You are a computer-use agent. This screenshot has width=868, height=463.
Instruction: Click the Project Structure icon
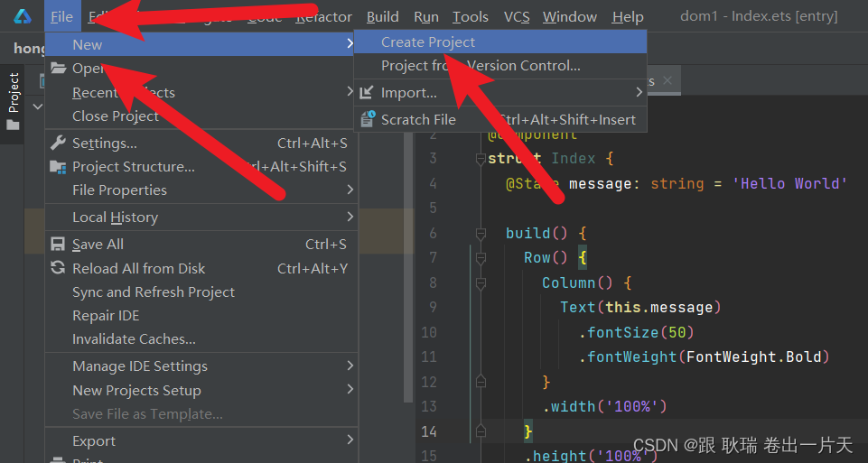[x=58, y=166]
